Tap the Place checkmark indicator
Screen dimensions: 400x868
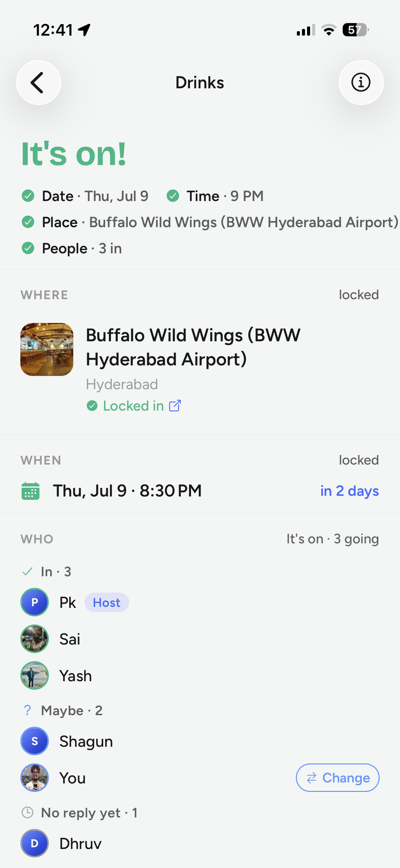click(x=28, y=222)
